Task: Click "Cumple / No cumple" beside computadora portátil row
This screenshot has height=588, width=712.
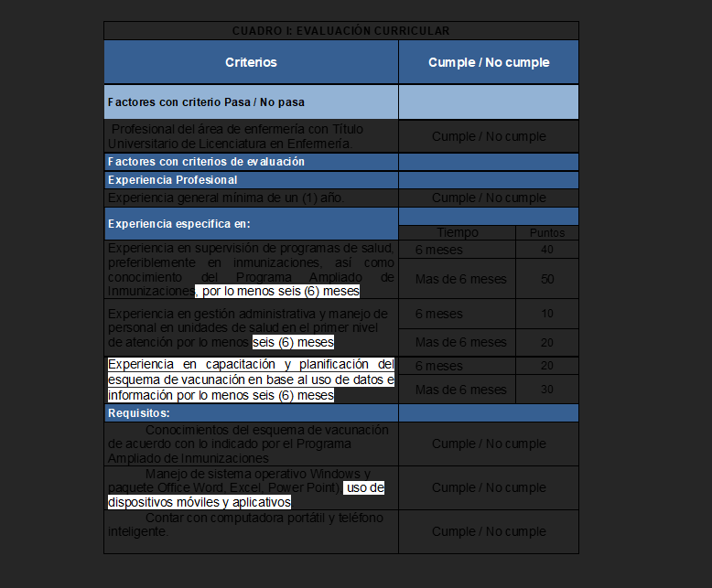Action: pos(489,531)
